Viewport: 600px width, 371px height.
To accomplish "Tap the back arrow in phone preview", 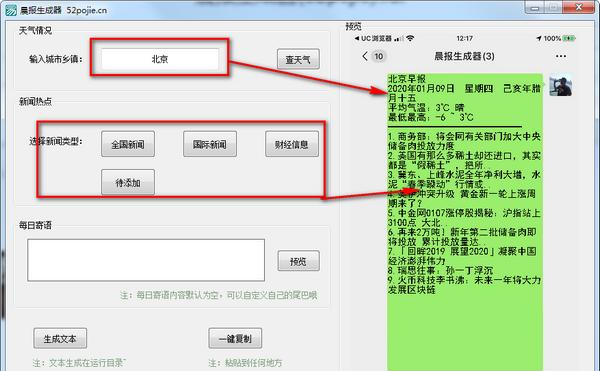I will pos(365,56).
